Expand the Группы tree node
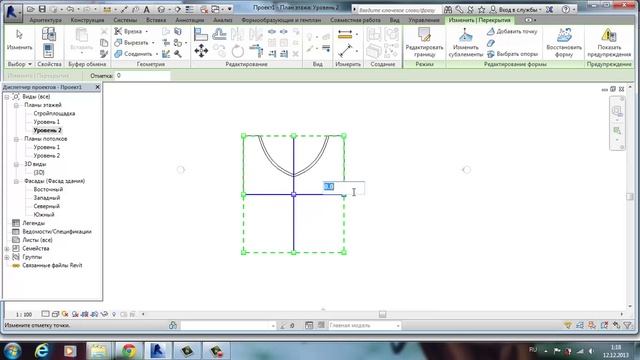The image size is (640, 360). (7, 257)
